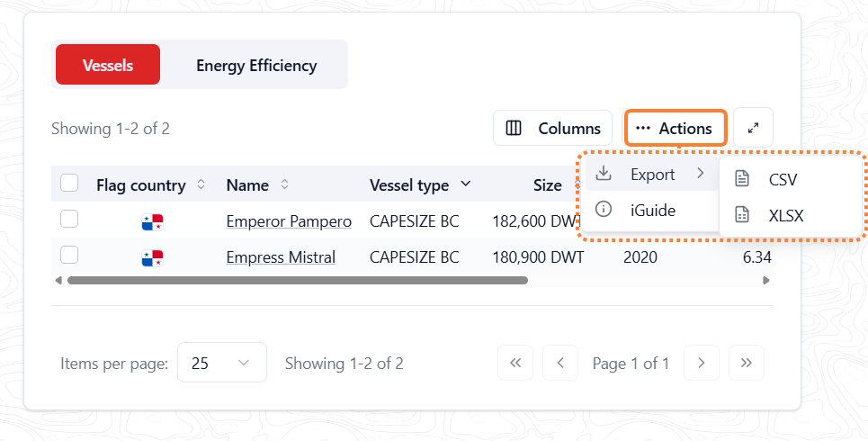
Task: Click the 180,900 DWT cell
Action: pyautogui.click(x=538, y=257)
